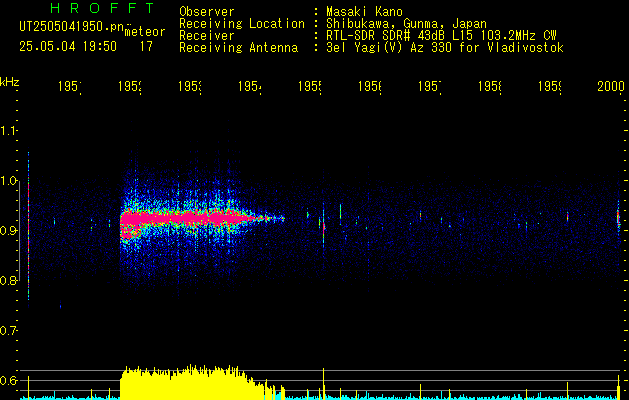Click the 1.1 kHz frequency label
The image size is (629, 400).
(x=8, y=130)
